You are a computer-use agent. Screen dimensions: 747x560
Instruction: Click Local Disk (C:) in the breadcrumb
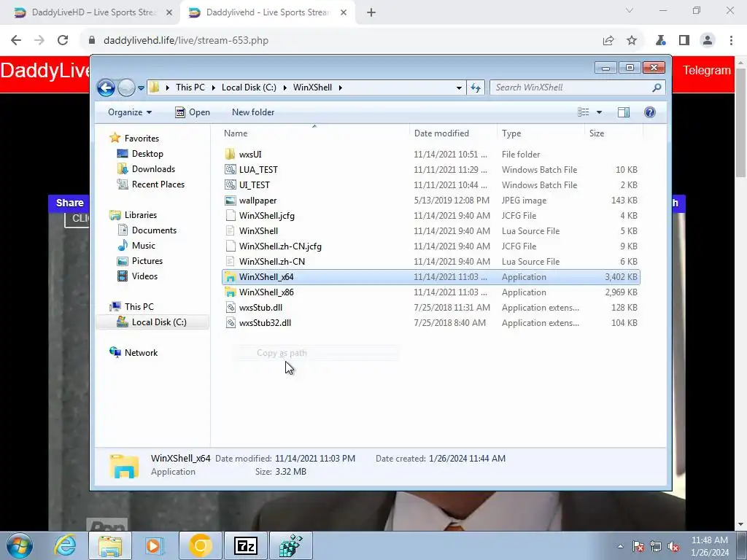pyautogui.click(x=249, y=87)
